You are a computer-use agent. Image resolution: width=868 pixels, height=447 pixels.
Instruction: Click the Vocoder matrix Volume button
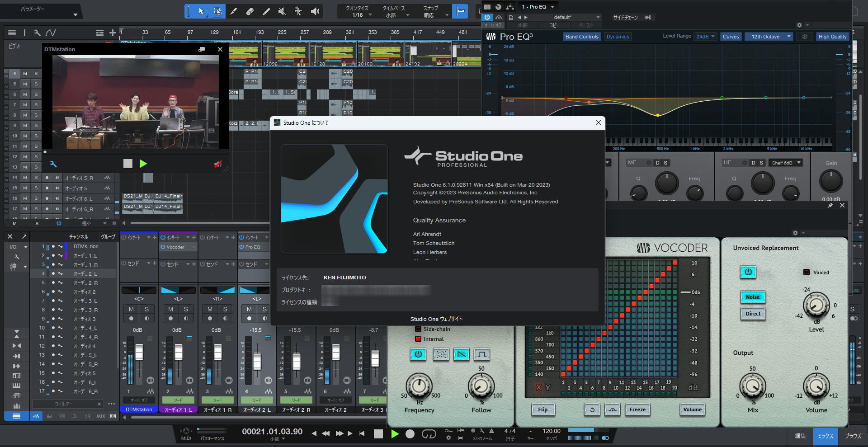[x=692, y=409]
